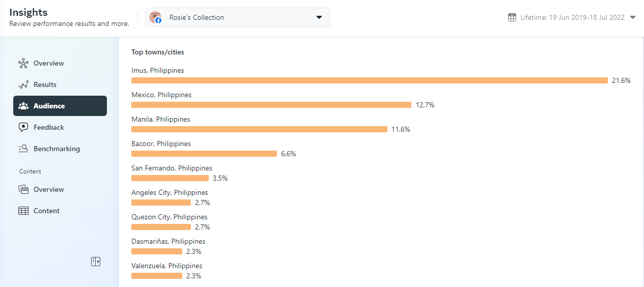Click Rosie's Collection profile picture
The image size is (644, 287).
155,17
